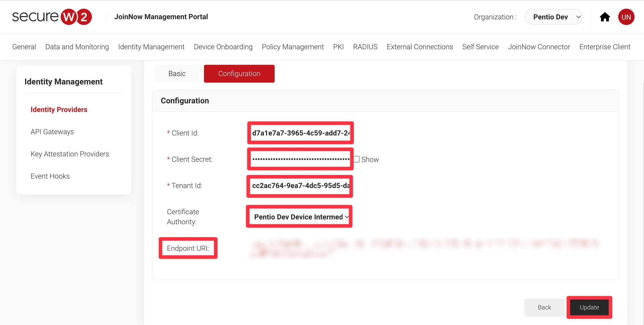Open Enterprise Client menu

pyautogui.click(x=605, y=47)
